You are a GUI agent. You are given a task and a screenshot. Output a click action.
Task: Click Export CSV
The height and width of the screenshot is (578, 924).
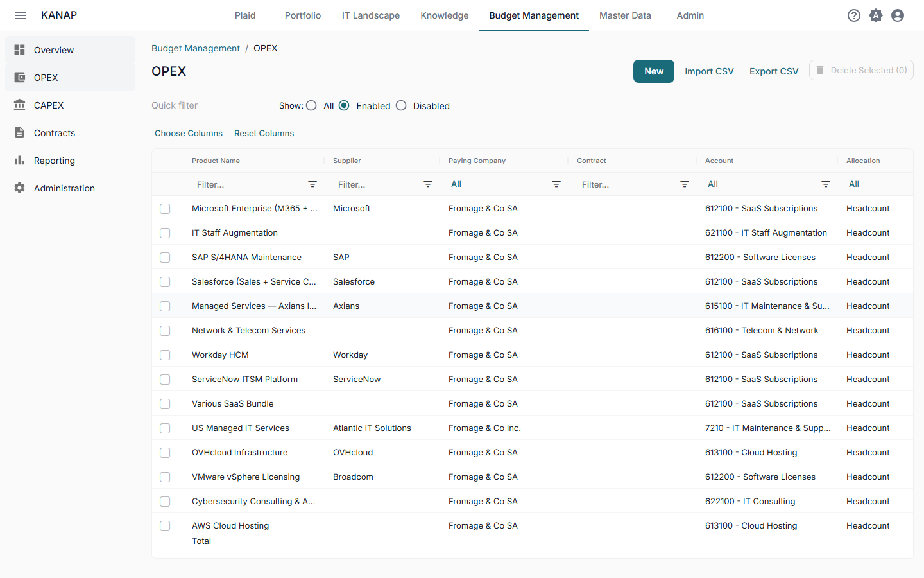(x=774, y=71)
